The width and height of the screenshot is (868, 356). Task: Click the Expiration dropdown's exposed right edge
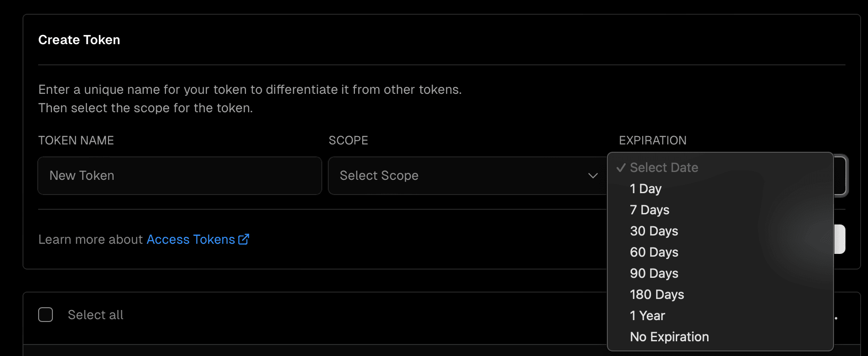(841, 176)
